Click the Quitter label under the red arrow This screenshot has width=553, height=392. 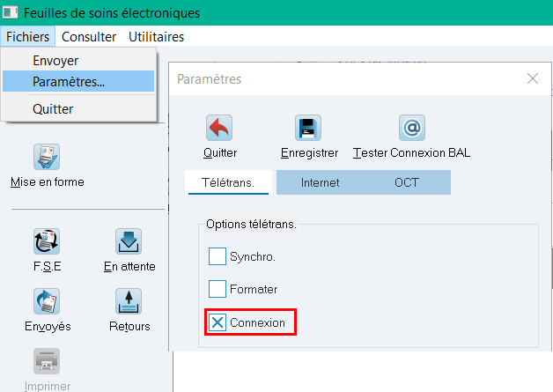click(220, 152)
